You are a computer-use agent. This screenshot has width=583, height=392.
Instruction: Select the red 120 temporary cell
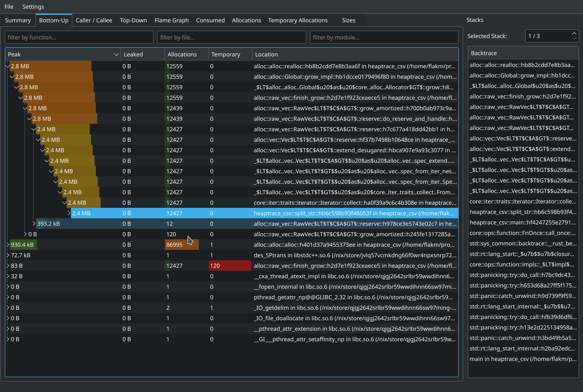(x=230, y=266)
